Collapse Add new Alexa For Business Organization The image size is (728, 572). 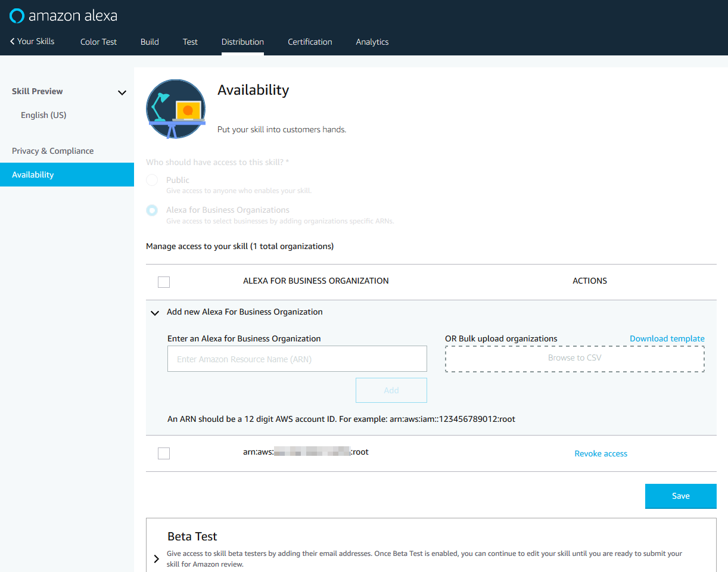(155, 313)
